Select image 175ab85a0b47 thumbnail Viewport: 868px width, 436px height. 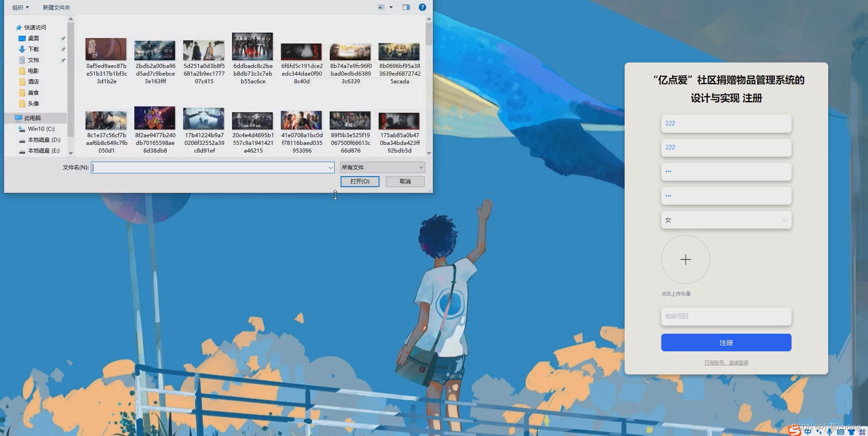coord(399,121)
